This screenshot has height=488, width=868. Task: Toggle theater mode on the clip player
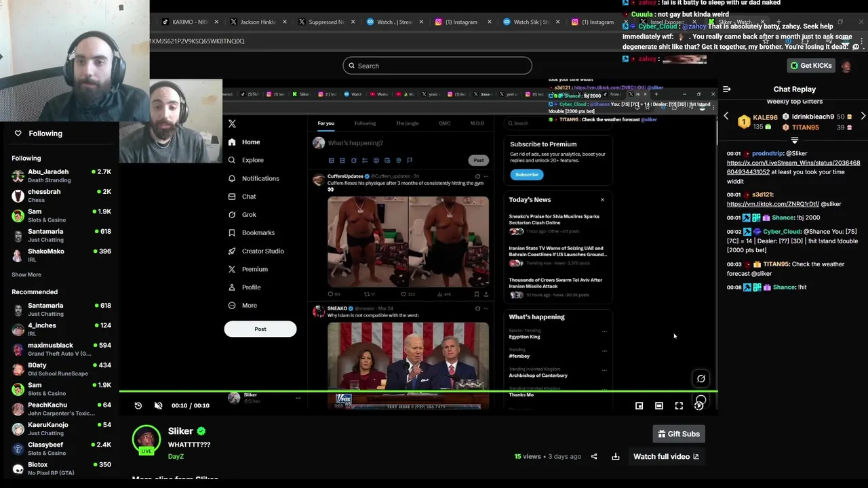[659, 405]
